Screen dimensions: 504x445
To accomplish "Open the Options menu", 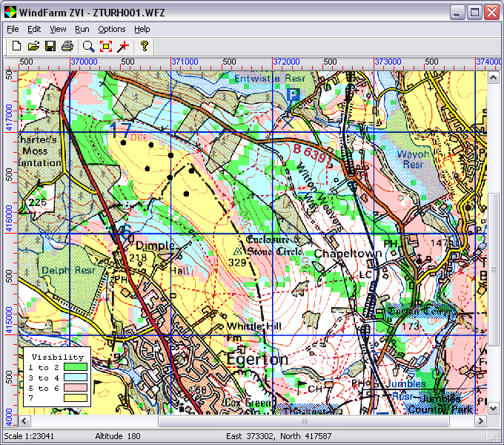I will tap(112, 29).
